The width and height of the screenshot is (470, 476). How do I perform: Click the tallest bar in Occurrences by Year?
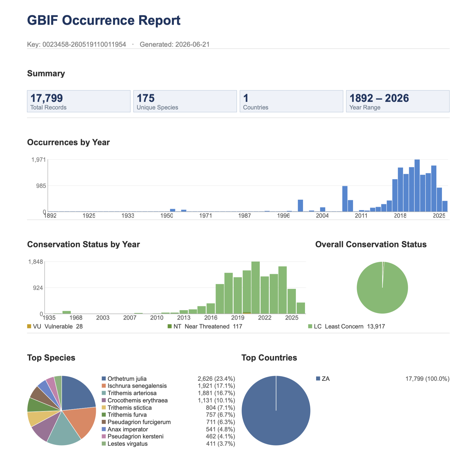(x=417, y=186)
